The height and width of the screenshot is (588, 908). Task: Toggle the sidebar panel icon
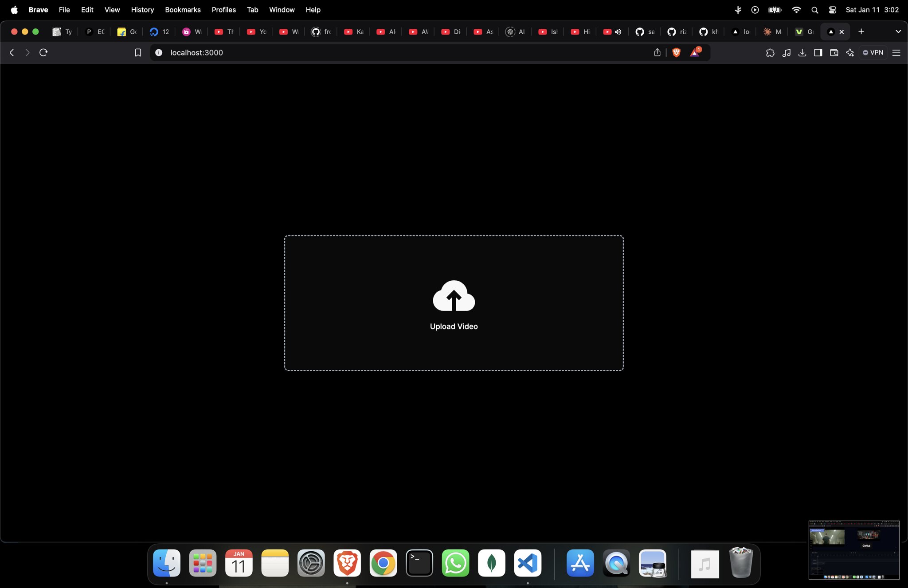point(818,53)
